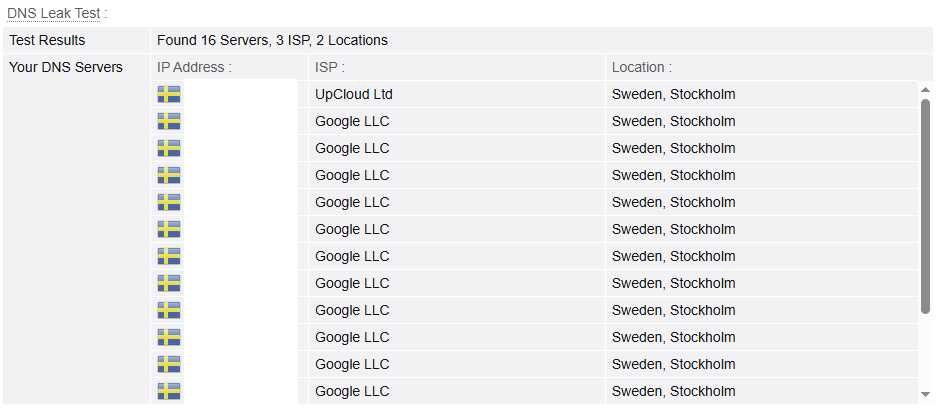This screenshot has width=952, height=414.
Task: Click the Swedish flag beside UpCloud Ltd
Action: click(x=169, y=94)
